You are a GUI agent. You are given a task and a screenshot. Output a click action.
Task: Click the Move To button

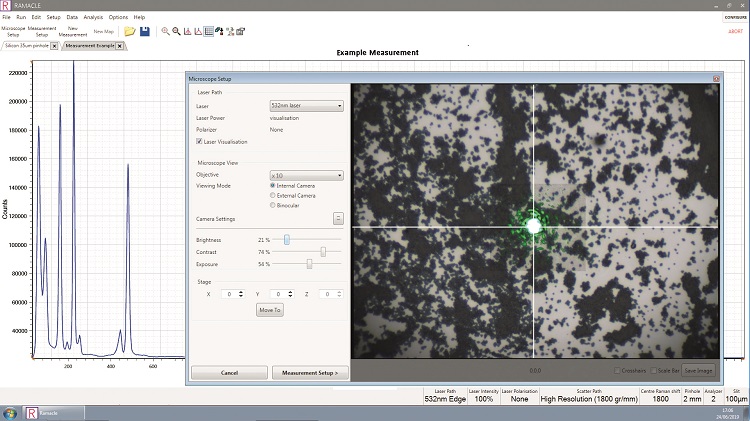click(x=270, y=310)
